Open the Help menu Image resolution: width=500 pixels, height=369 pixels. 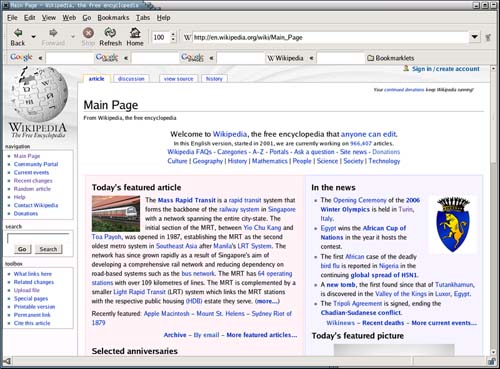[x=163, y=18]
